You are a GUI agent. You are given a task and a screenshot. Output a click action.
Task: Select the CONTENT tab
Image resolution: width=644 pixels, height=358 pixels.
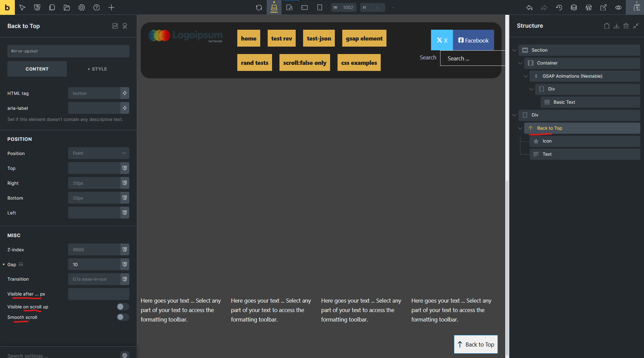tap(37, 69)
